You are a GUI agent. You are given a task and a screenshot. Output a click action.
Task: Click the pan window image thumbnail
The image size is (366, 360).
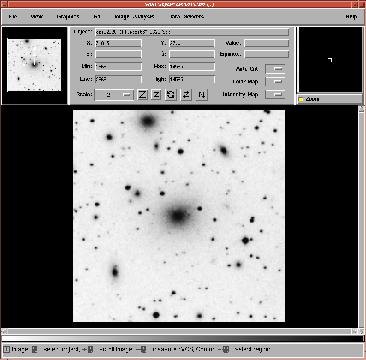34,65
